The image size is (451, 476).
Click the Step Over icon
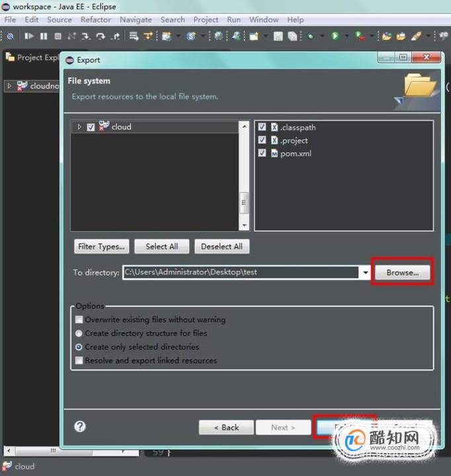coord(101,36)
